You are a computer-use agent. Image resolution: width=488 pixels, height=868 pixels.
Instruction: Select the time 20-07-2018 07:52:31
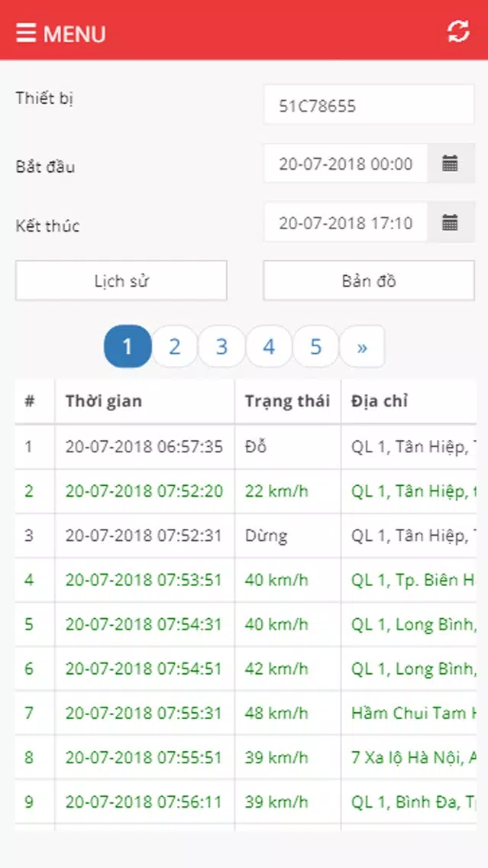(144, 536)
